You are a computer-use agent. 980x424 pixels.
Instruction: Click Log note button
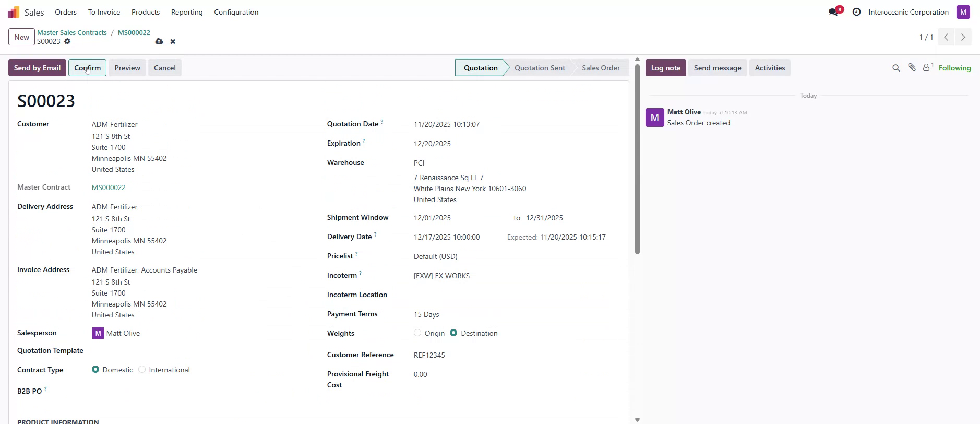coord(666,68)
